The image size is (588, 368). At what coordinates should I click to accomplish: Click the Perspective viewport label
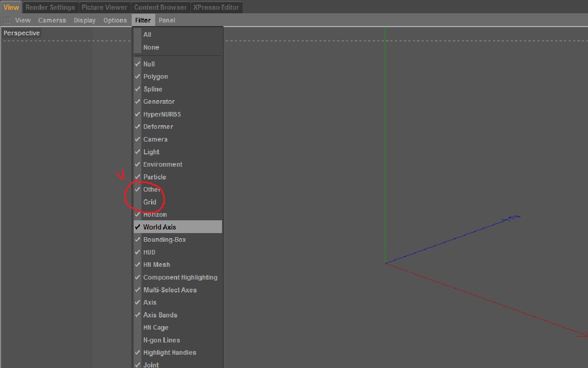[x=21, y=33]
